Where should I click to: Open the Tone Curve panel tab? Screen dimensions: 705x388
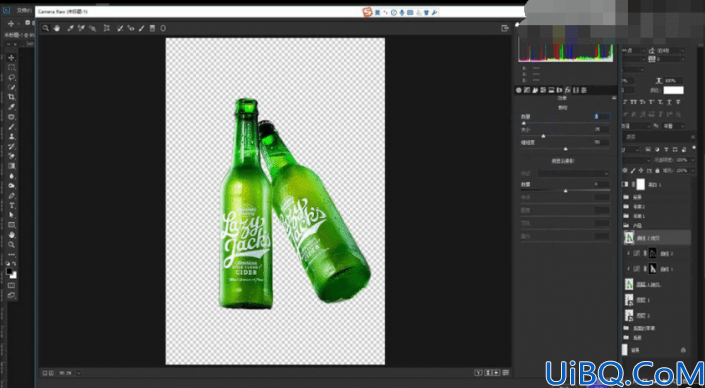[x=527, y=90]
